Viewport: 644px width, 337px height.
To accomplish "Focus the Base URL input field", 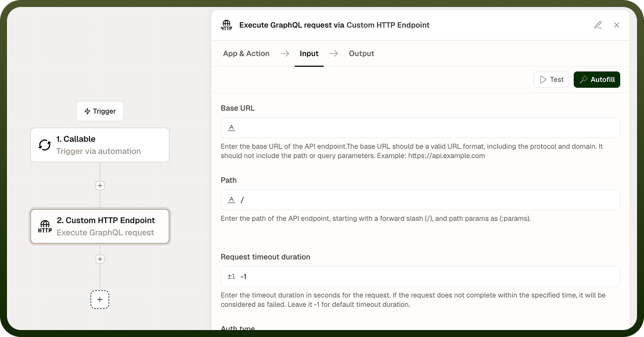I will 420,128.
